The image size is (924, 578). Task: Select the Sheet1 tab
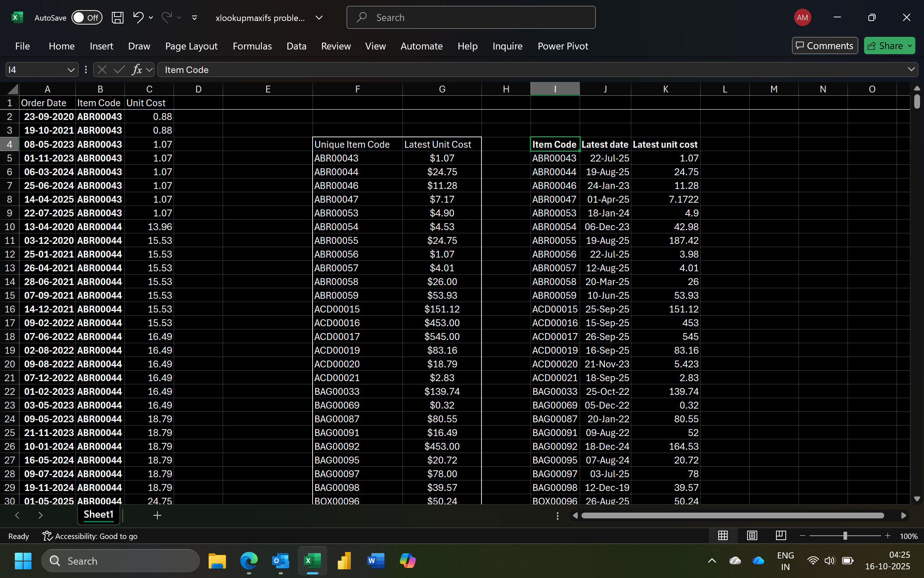click(x=99, y=514)
